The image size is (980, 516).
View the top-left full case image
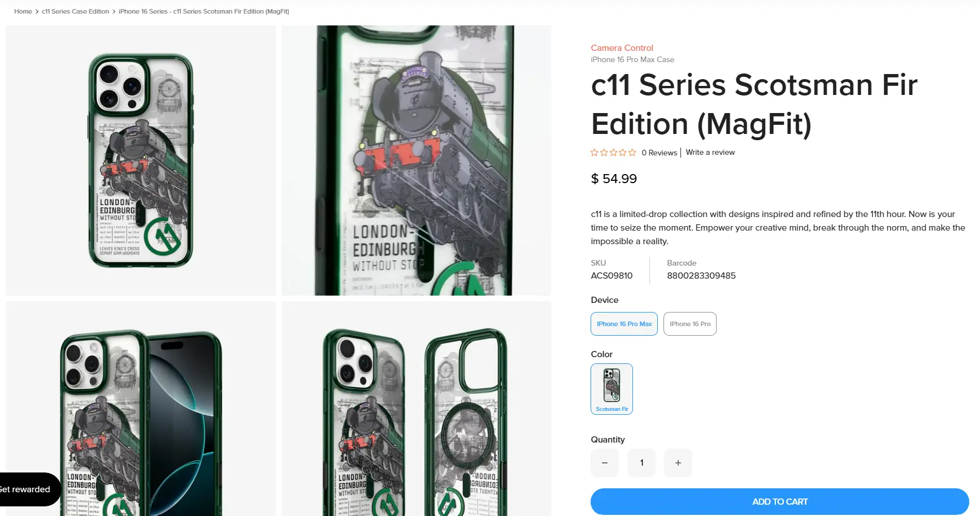click(140, 160)
